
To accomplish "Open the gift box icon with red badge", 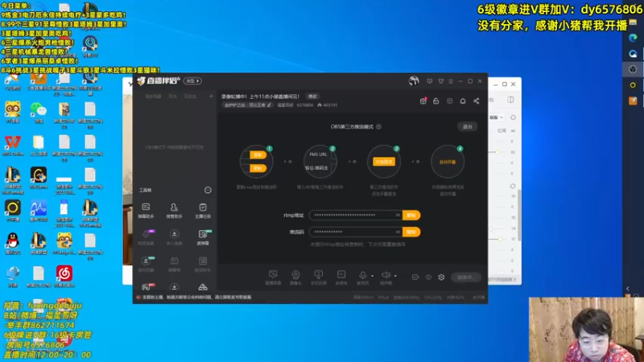I will [x=423, y=101].
